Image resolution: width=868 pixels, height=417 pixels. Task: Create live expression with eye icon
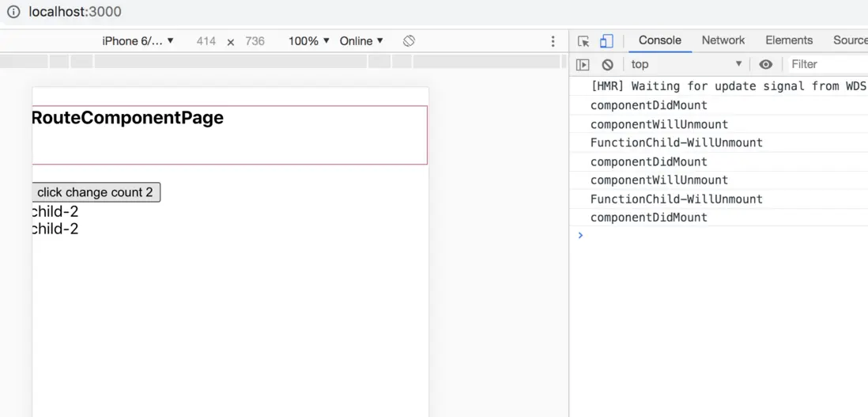[x=765, y=65]
